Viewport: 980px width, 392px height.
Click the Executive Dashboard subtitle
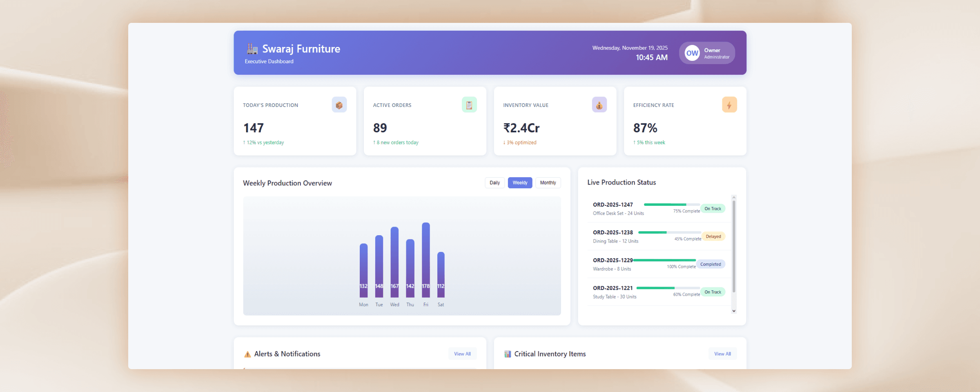pyautogui.click(x=269, y=62)
